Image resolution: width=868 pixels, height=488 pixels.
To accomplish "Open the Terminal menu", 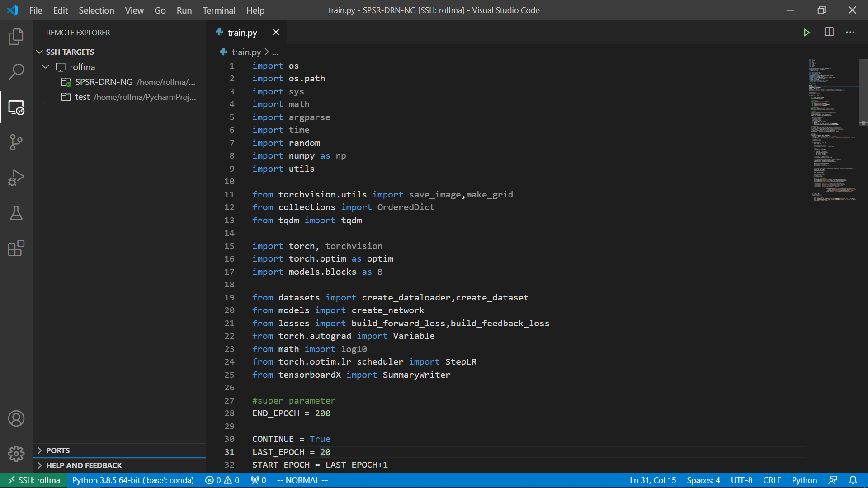I will [219, 10].
